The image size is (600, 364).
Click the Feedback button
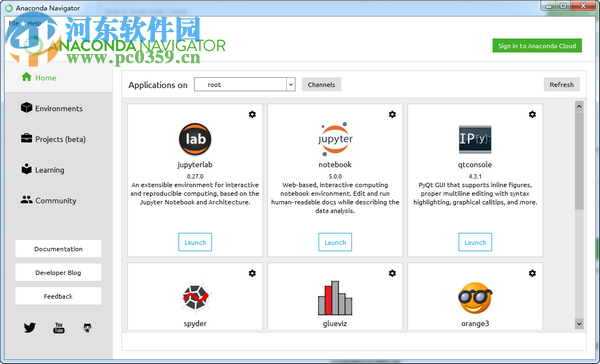[x=58, y=296]
